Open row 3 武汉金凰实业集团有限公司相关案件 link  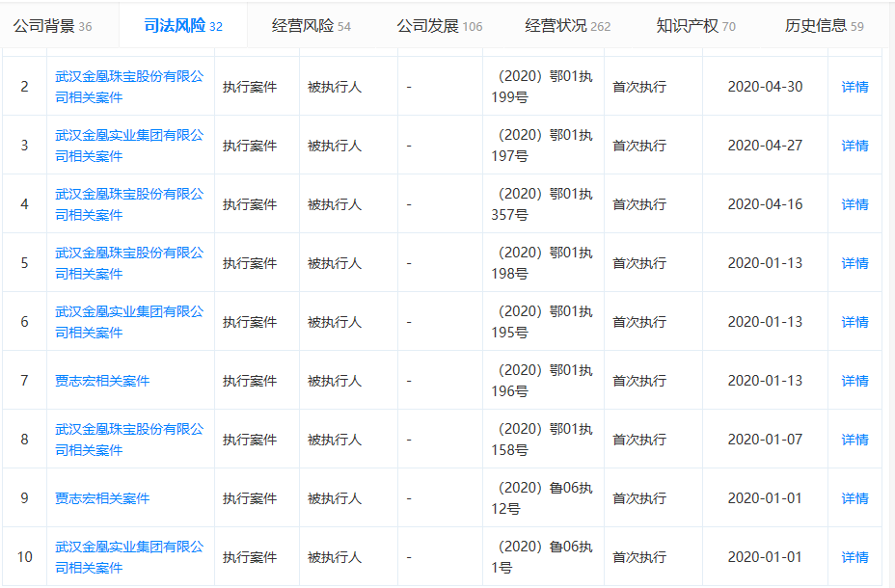click(x=129, y=146)
